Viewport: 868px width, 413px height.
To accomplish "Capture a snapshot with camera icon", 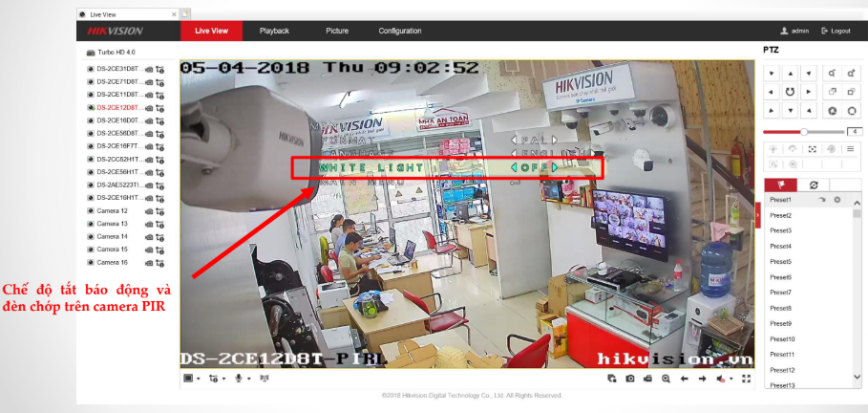I will pyautogui.click(x=630, y=379).
